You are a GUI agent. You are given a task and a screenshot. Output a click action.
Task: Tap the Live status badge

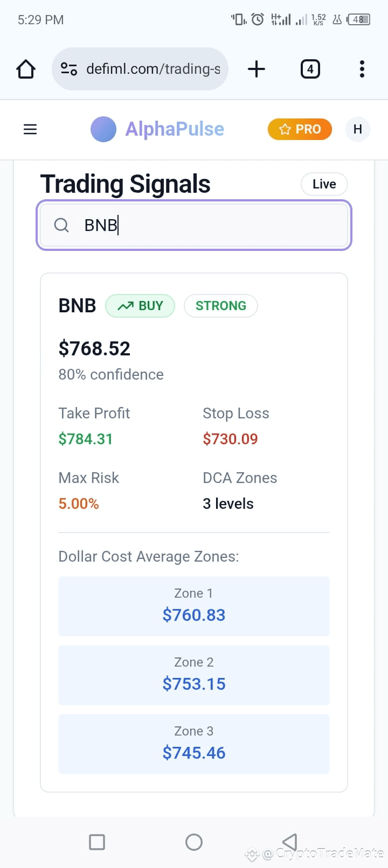324,184
